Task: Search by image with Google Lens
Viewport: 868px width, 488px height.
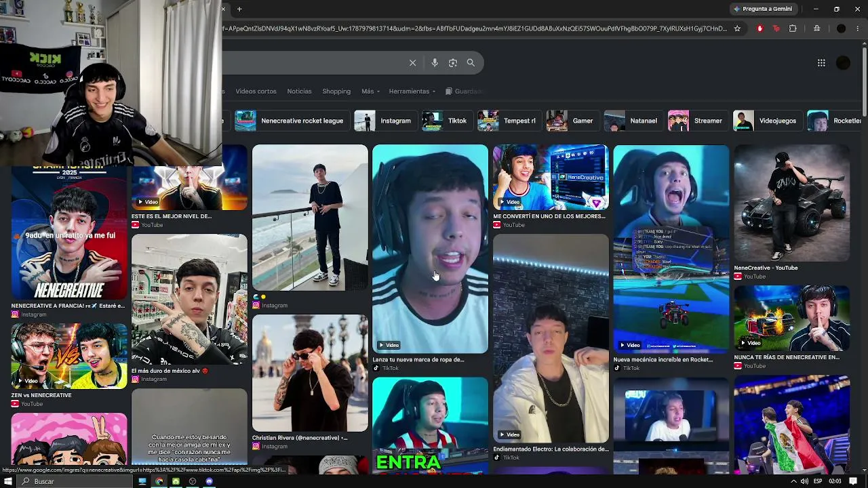Action: point(453,63)
